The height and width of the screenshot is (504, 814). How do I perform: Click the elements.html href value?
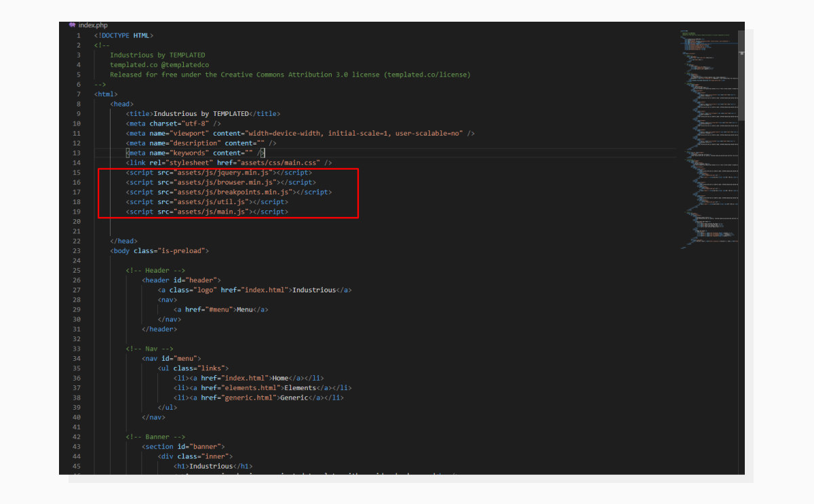pyautogui.click(x=252, y=387)
